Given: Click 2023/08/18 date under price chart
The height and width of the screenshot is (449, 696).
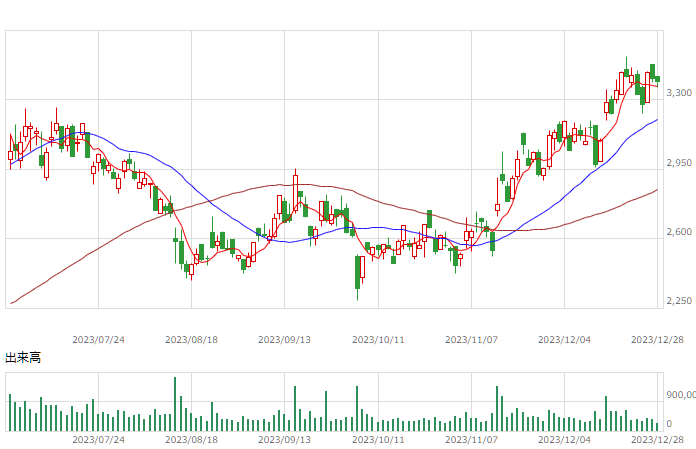Looking at the screenshot, I should click(x=191, y=340).
